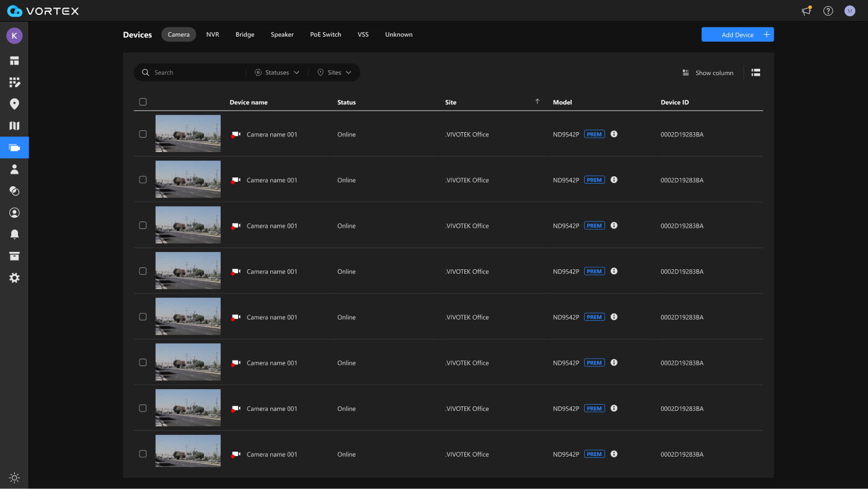The height and width of the screenshot is (489, 868).
Task: Open the location pin page in the sidebar
Action: [14, 104]
